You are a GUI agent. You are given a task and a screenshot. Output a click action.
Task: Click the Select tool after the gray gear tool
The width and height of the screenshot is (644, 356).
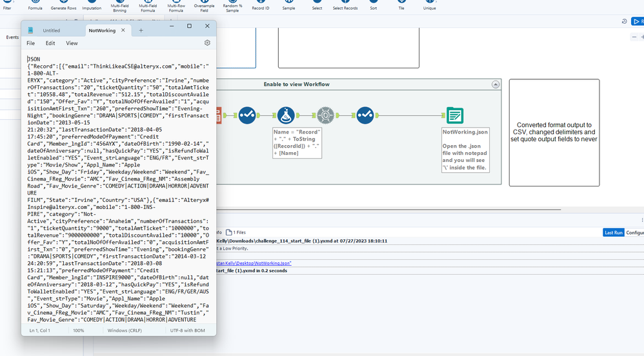[x=365, y=115]
